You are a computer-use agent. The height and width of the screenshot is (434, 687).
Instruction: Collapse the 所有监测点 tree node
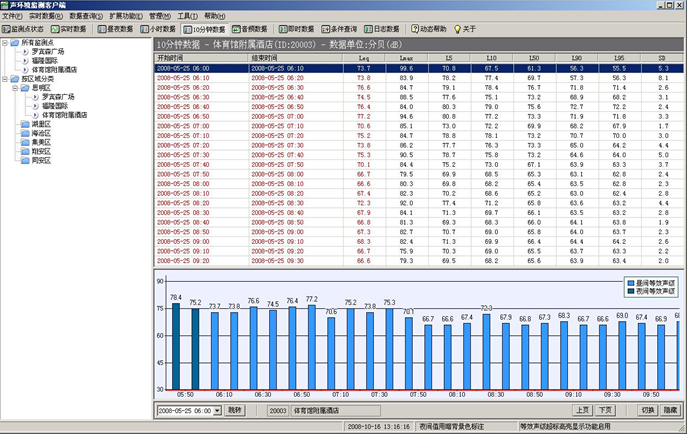7,42
